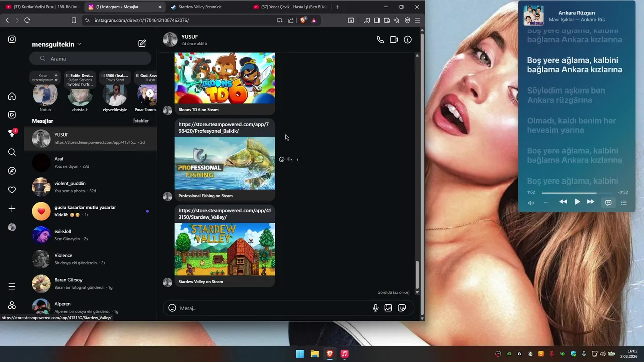Open Instagram home via sidebar house icon
The height and width of the screenshot is (362, 644).
tap(12, 96)
